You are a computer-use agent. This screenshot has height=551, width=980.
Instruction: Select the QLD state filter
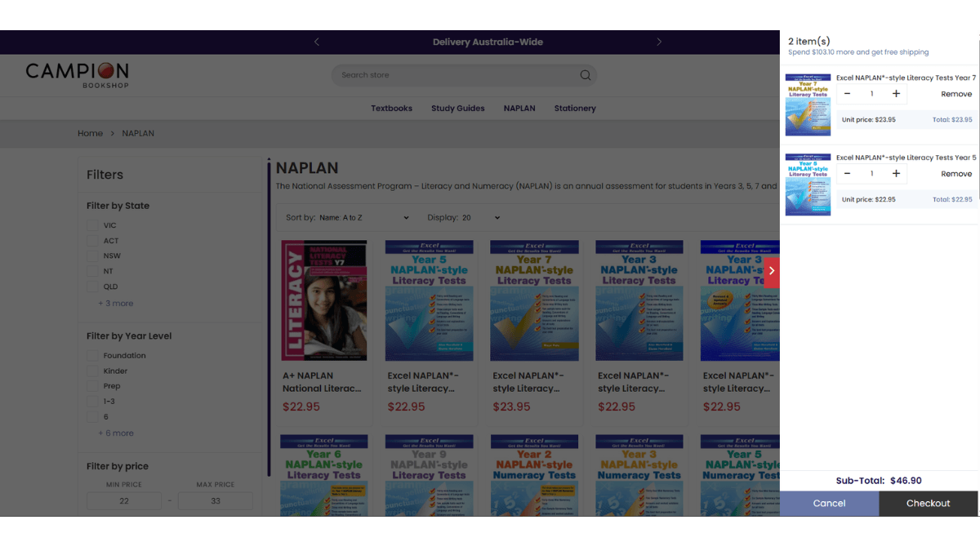93,287
